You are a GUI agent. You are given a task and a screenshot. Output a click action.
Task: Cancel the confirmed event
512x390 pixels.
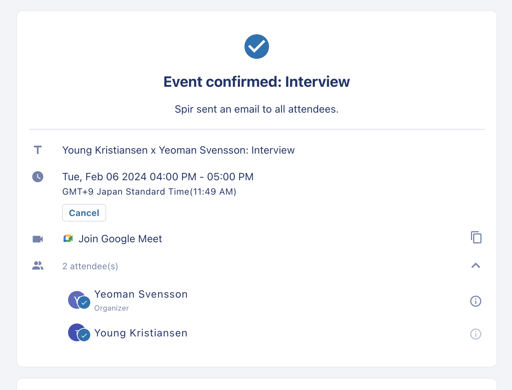coord(84,213)
